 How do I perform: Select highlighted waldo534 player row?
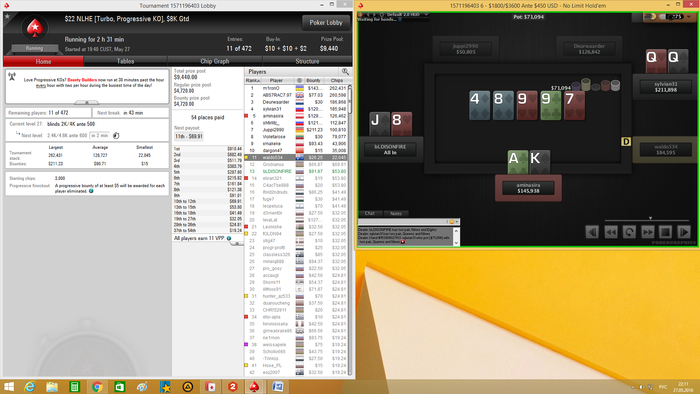pos(296,158)
